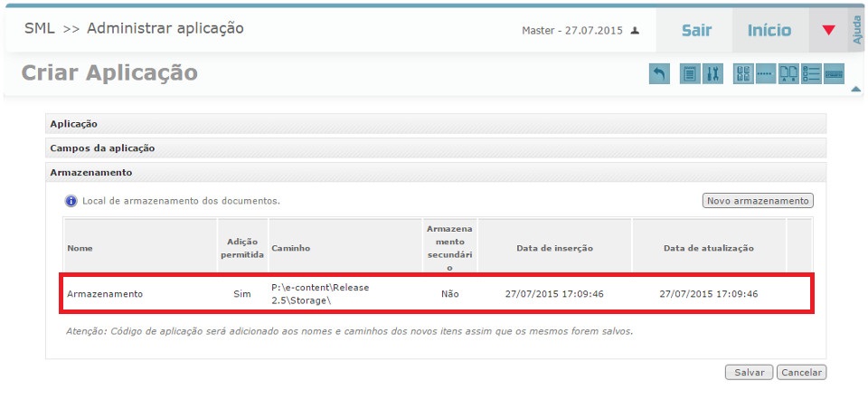Click the Criar Aplicação page title

109,73
